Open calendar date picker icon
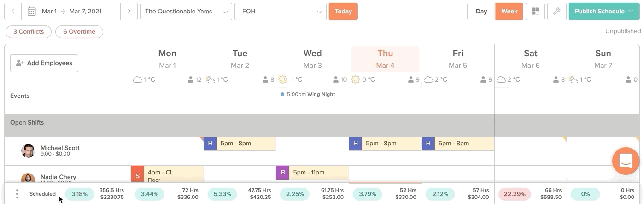Viewport: 644px width, 204px height. coord(32,12)
